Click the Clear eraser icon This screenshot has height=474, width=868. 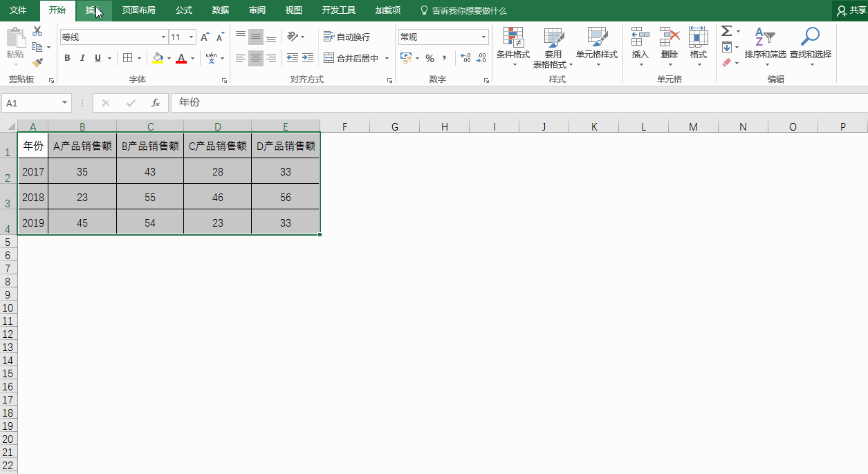coord(726,62)
